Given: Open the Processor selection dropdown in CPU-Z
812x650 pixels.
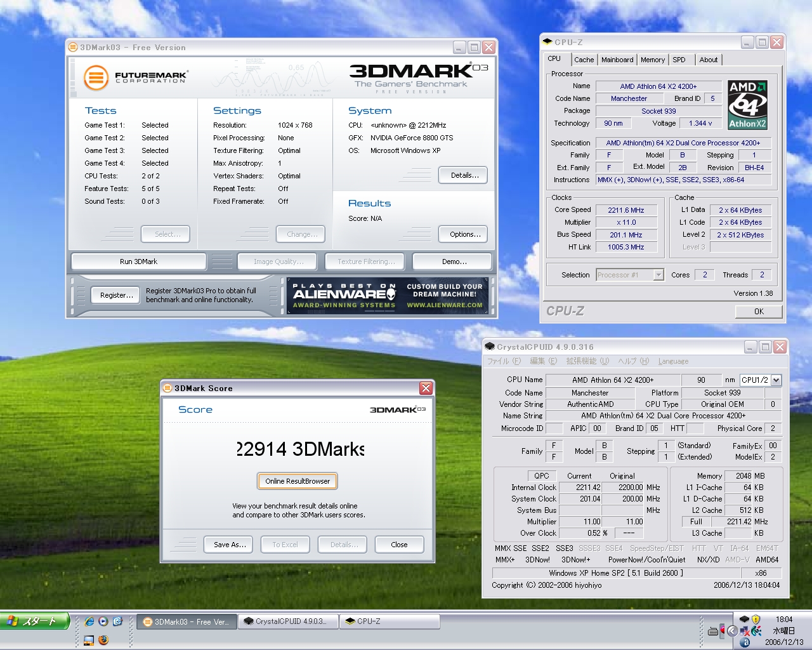Looking at the screenshot, I should 660,274.
